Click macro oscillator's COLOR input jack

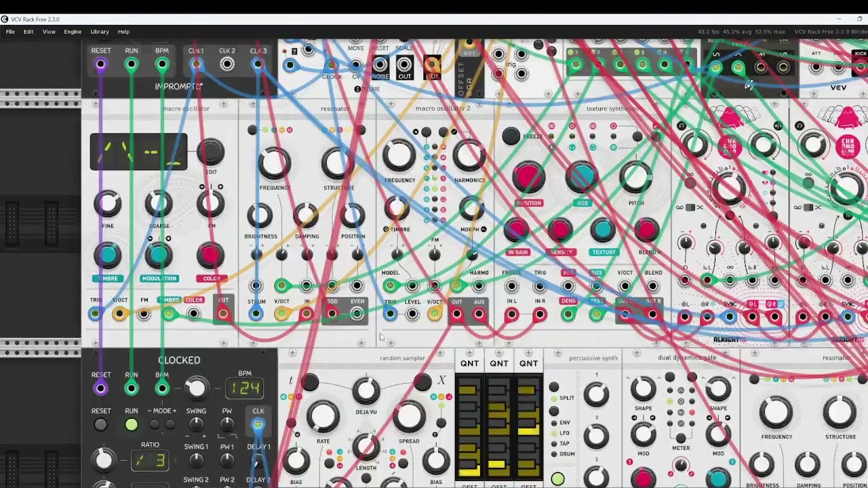point(194,313)
